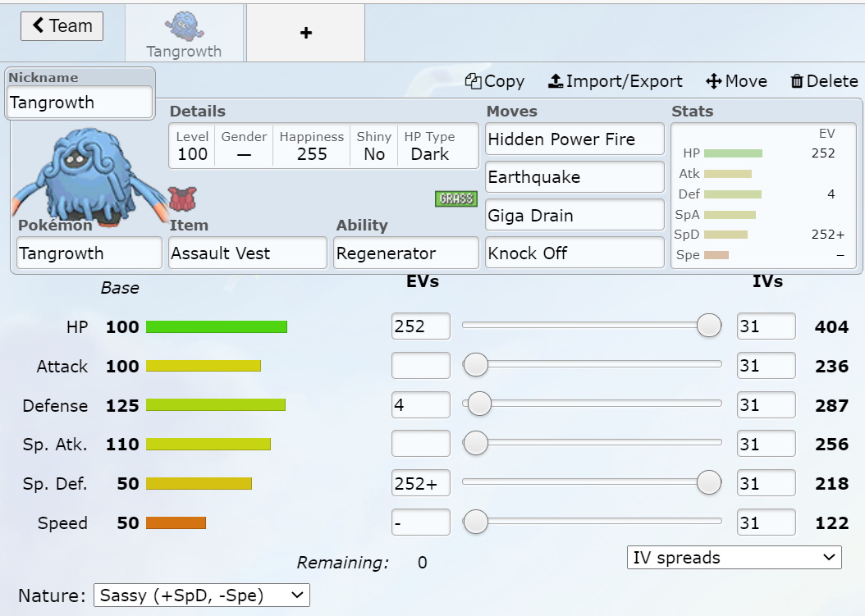Click the Remaining EVs value 0
The width and height of the screenshot is (865, 616).
coord(423,563)
